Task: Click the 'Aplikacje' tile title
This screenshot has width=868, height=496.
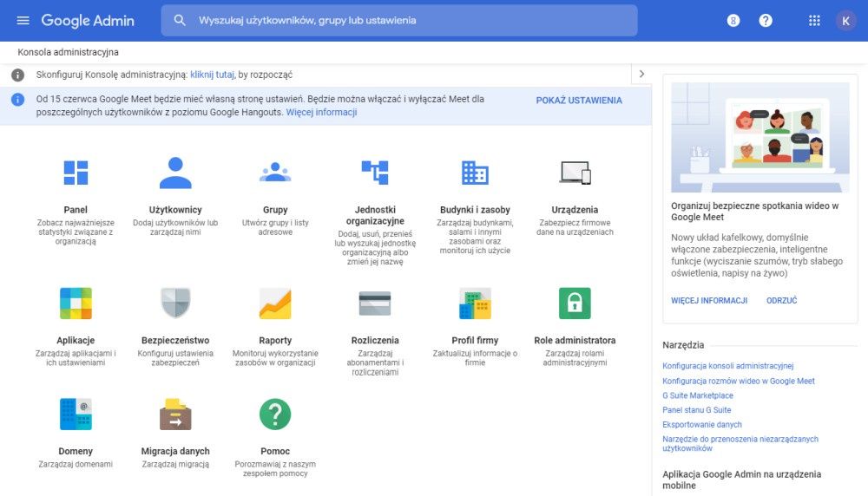Action: pos(76,341)
